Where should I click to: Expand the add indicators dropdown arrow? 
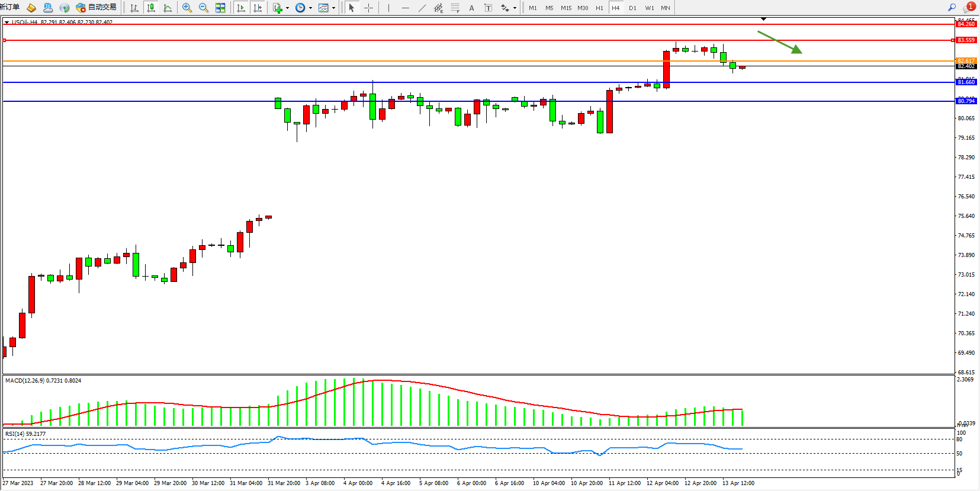(287, 8)
